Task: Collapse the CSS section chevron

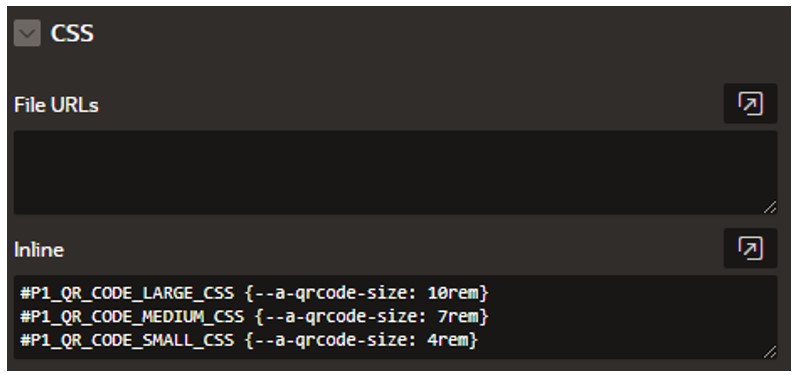Action: coord(27,33)
